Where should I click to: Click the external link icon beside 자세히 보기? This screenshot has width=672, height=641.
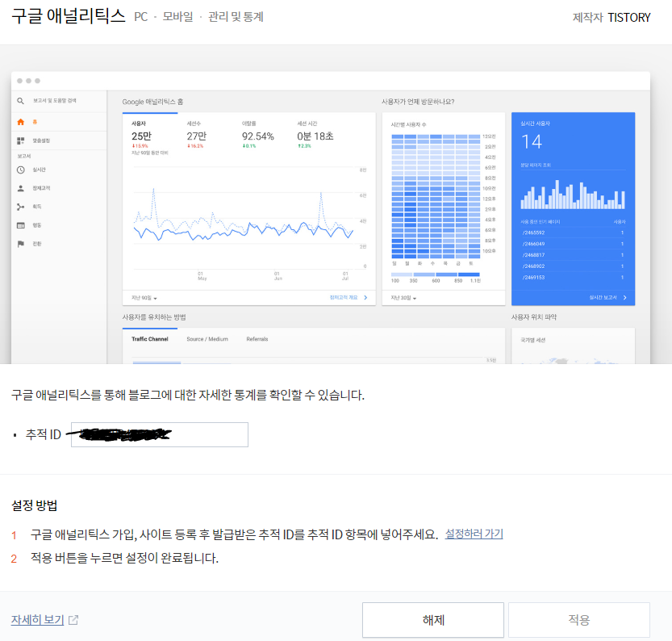click(x=73, y=620)
